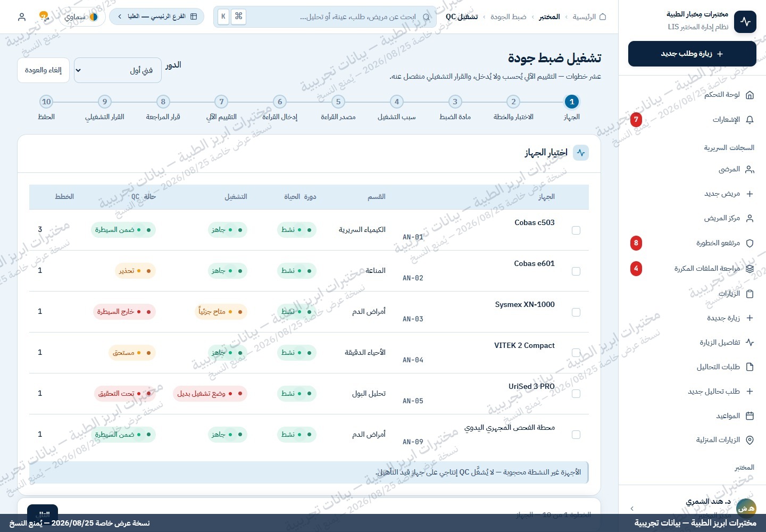Tick the checkbox for Cobas c503
The width and height of the screenshot is (766, 532).
[576, 230]
